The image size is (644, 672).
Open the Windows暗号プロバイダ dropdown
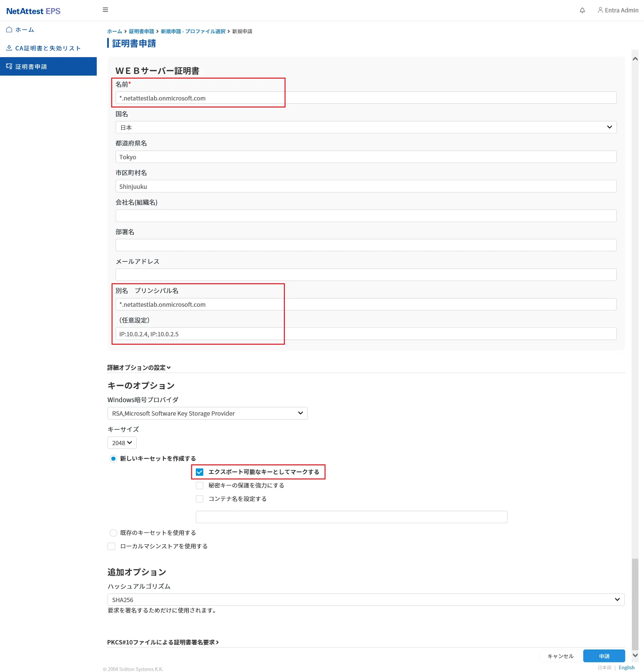point(207,414)
